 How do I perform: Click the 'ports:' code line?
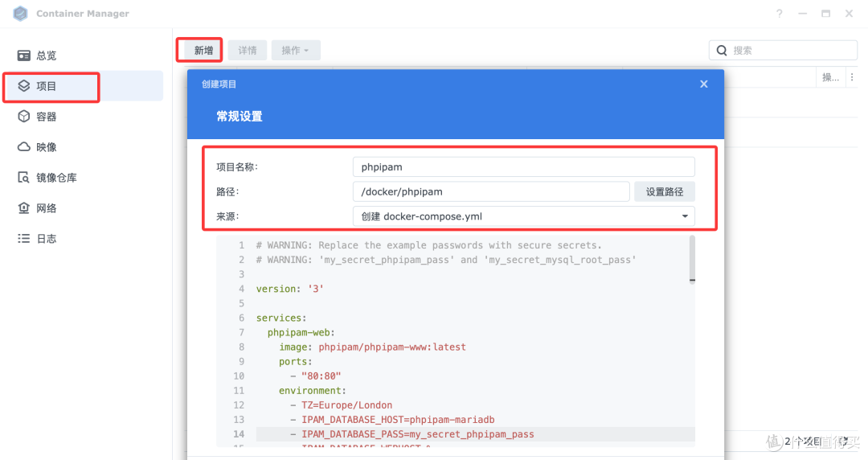(296, 361)
